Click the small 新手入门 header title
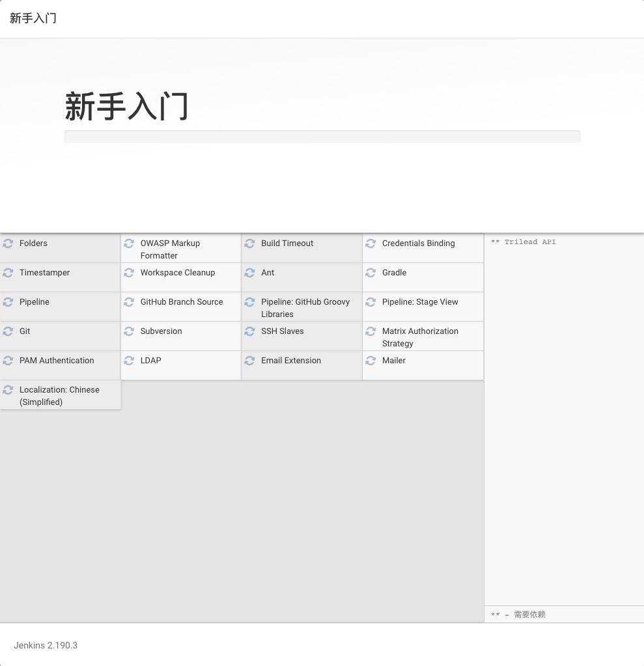This screenshot has width=644, height=666. pos(33,18)
